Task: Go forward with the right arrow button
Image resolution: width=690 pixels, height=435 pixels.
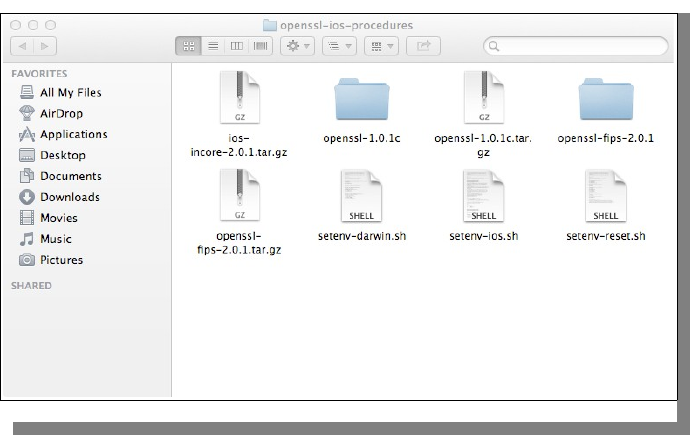Action: point(45,46)
